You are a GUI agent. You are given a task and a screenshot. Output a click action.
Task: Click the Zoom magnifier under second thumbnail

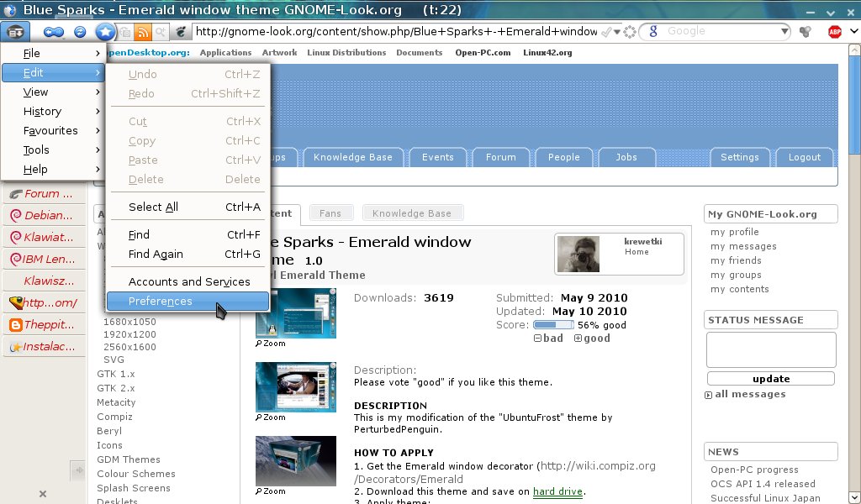click(259, 417)
